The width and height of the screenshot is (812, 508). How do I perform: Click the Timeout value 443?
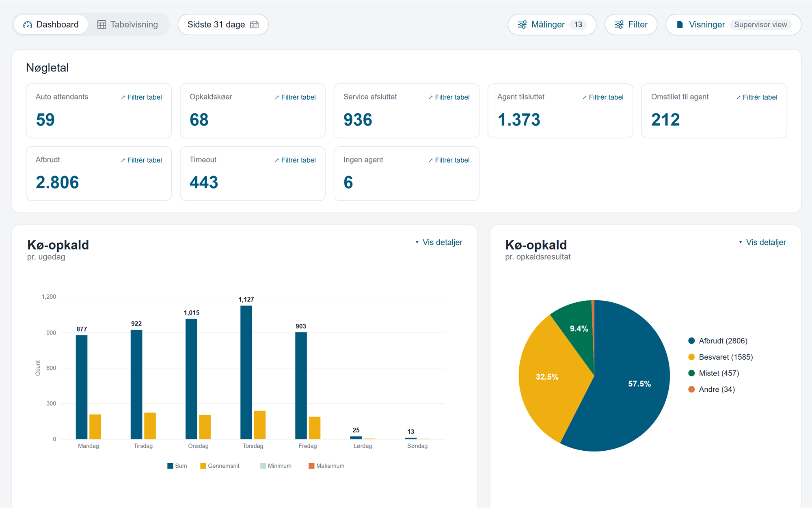[204, 182]
